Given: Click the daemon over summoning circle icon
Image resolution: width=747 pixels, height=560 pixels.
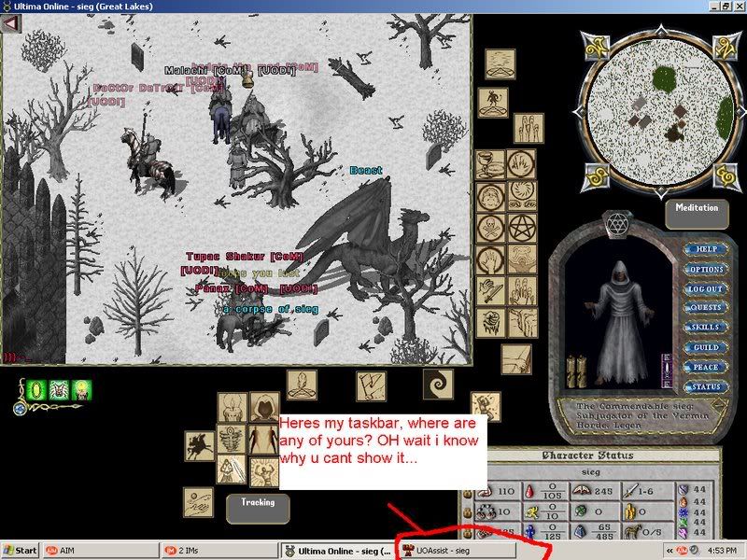Looking at the screenshot, I should click(x=493, y=103).
